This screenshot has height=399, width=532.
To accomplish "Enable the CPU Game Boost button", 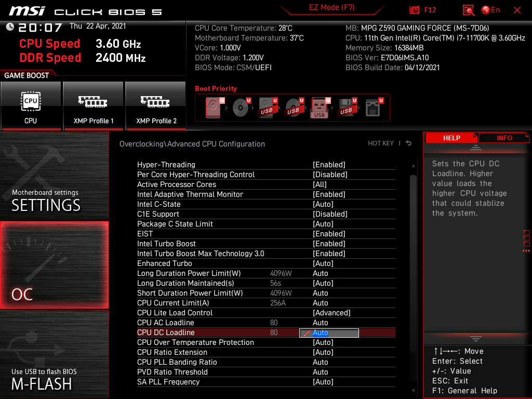I will 31,106.
